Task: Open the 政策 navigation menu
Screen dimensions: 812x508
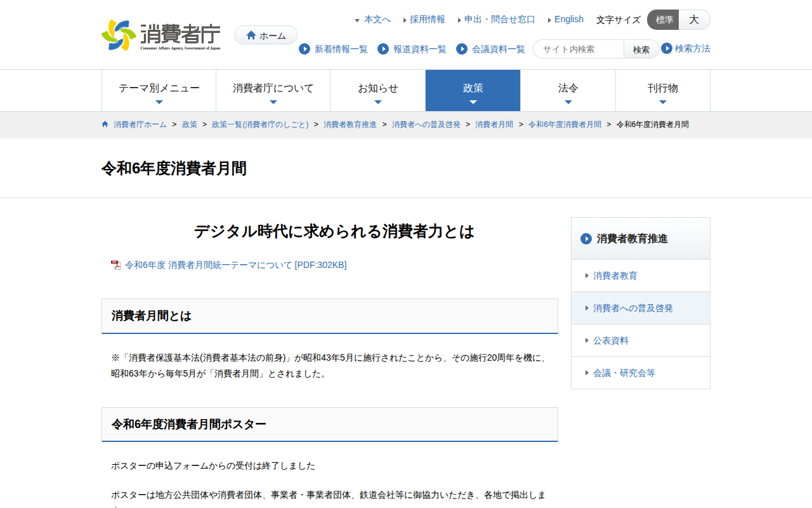Action: [x=473, y=91]
